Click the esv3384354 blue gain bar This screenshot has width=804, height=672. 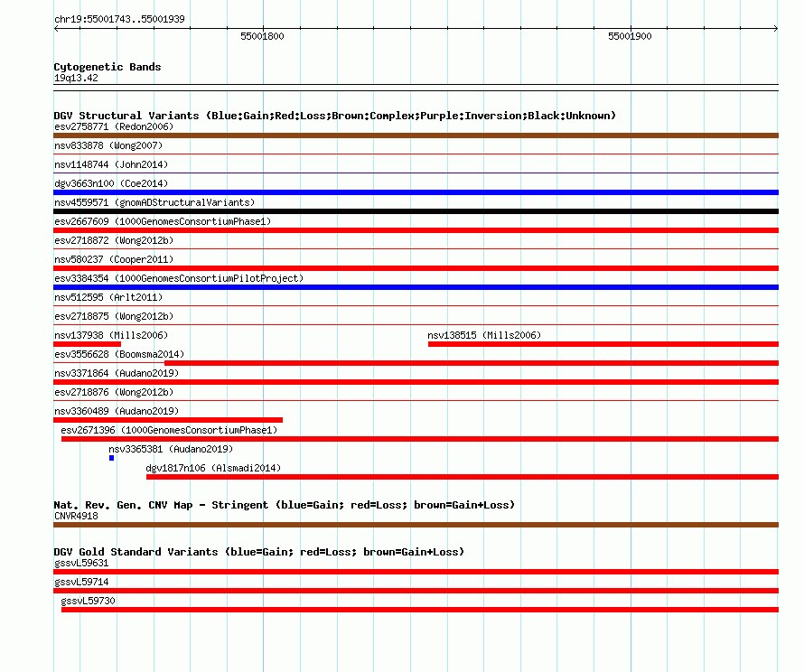pyautogui.click(x=416, y=287)
